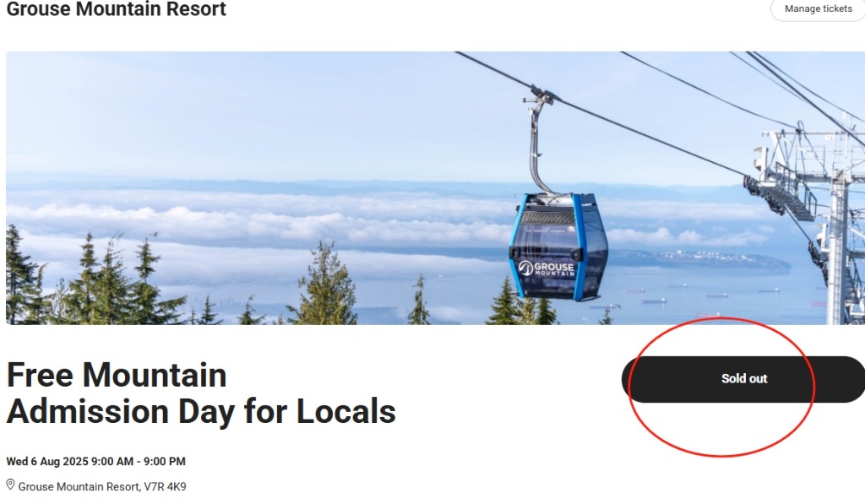
Task: Click the Grouse Mountain logo on gondola
Action: pyautogui.click(x=547, y=268)
